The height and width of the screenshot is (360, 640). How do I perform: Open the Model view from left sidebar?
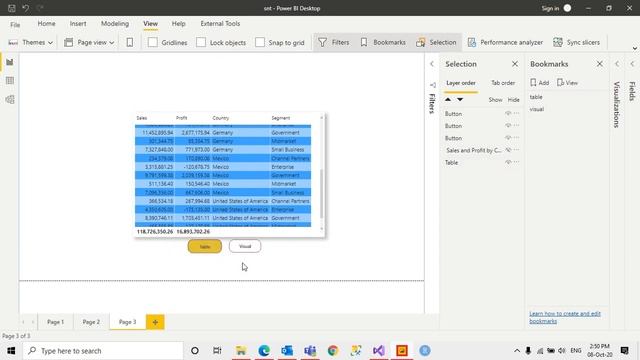tap(10, 100)
